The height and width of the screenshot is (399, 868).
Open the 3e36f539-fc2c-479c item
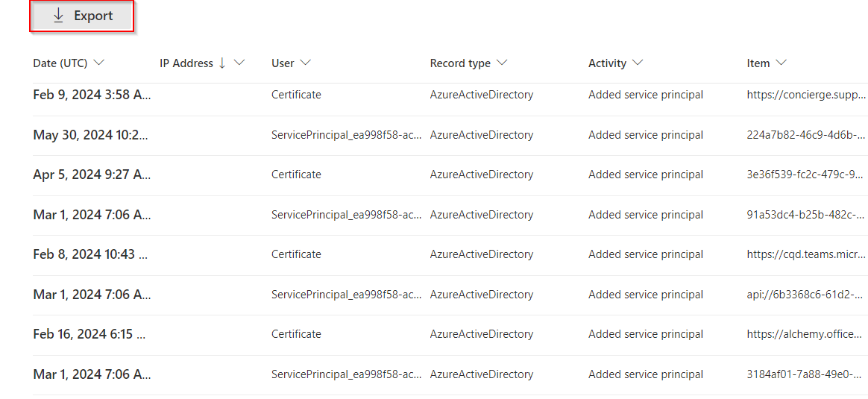[805, 175]
